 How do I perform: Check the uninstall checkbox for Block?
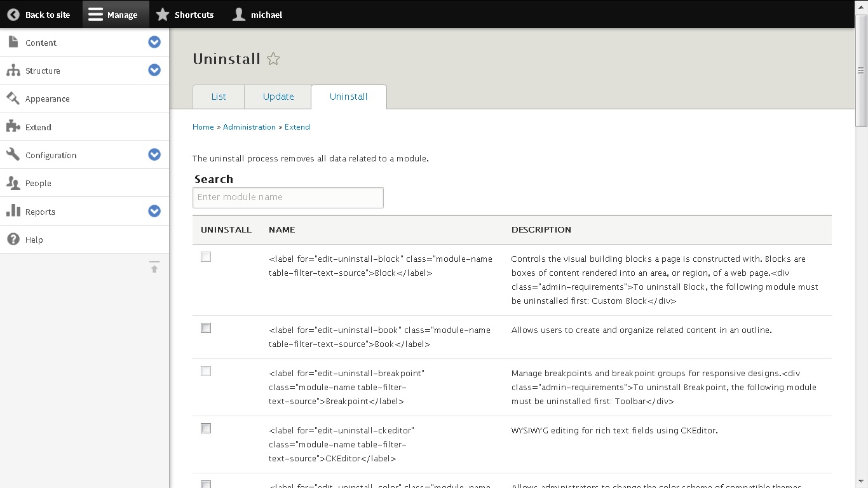pyautogui.click(x=205, y=257)
